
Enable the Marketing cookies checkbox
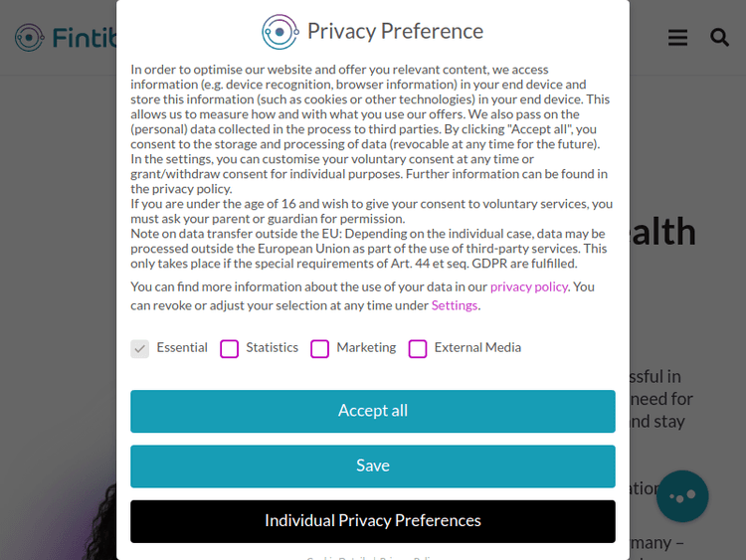click(x=320, y=349)
